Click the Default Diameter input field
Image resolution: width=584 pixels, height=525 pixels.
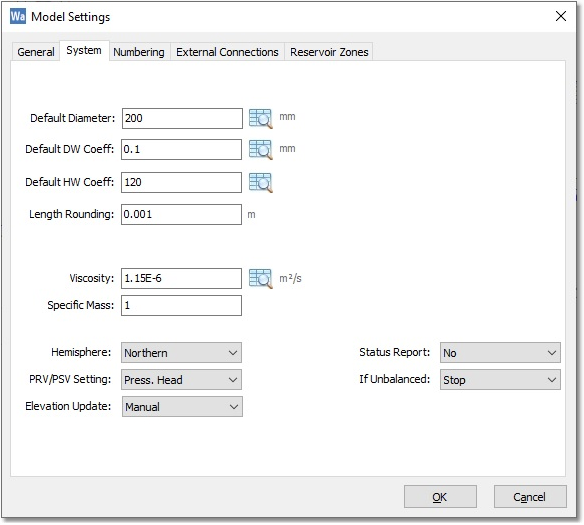(182, 118)
